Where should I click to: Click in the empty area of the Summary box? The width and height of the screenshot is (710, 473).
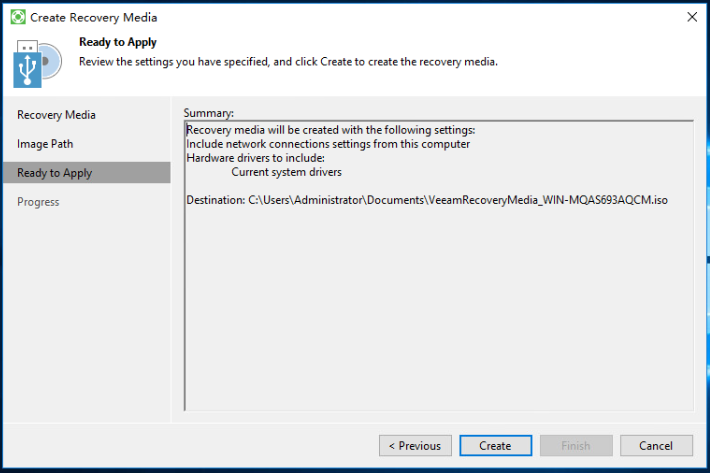tap(438, 308)
